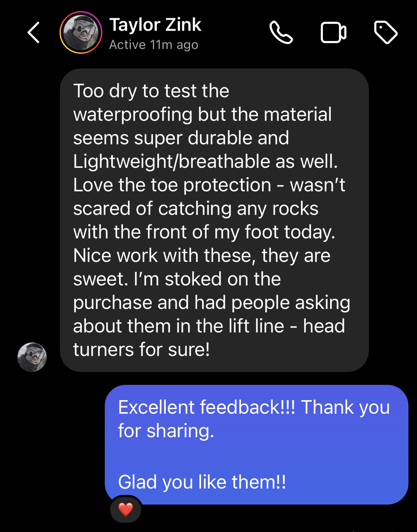
Task: Tap the story ring around header avatar
Action: (x=81, y=32)
